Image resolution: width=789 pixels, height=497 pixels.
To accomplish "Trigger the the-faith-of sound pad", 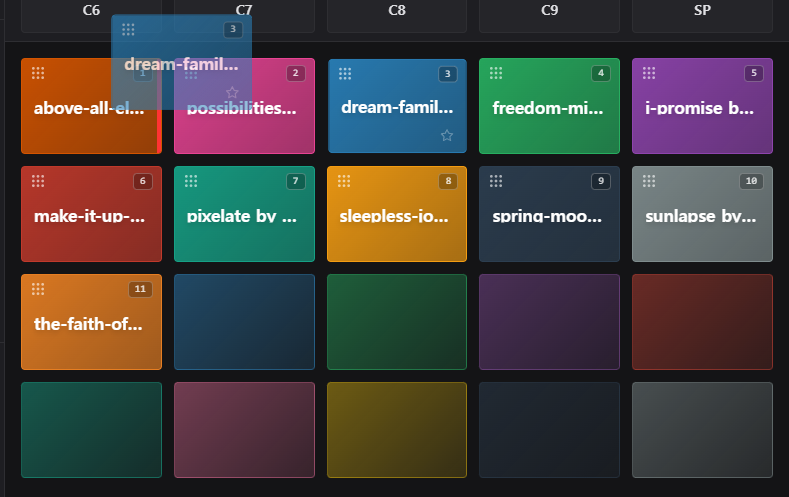I will (92, 322).
